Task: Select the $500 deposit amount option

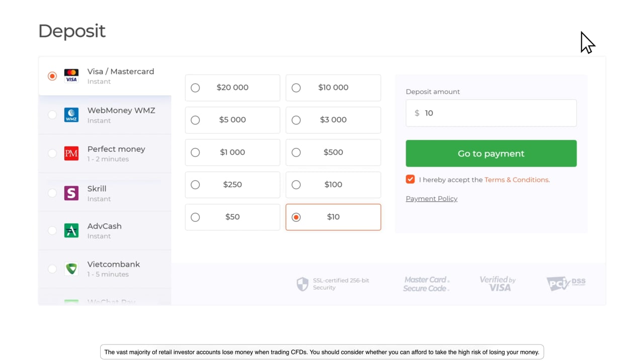Action: pyautogui.click(x=296, y=152)
